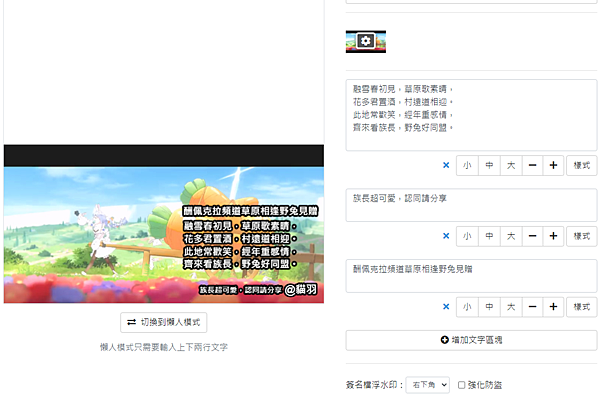600x396 pixels.
Task: Select the 族長超可愛 caption on preview image
Action: click(x=241, y=290)
